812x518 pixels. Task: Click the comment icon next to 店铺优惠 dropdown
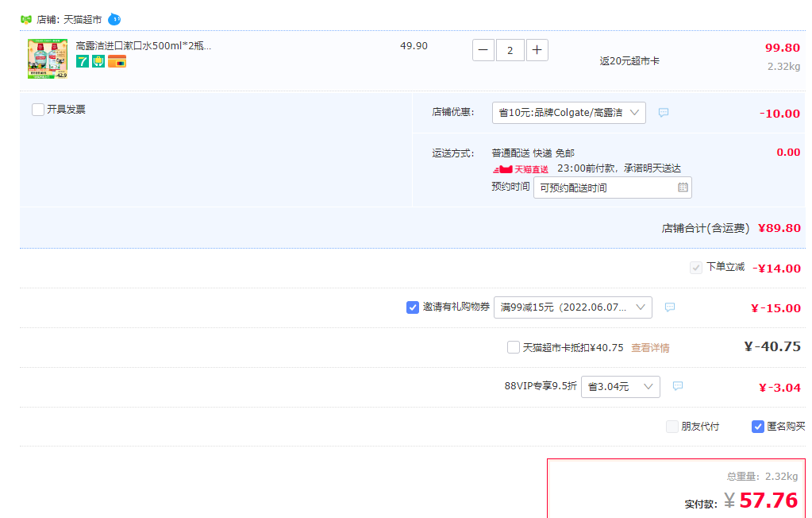pyautogui.click(x=664, y=113)
